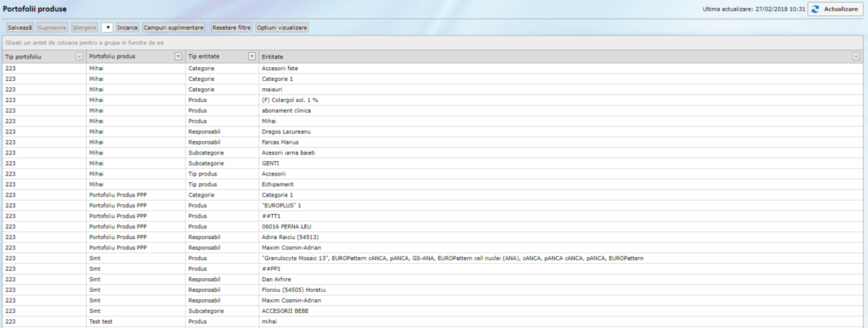Open Optiuni vizualizare
868x328 pixels.
282,27
